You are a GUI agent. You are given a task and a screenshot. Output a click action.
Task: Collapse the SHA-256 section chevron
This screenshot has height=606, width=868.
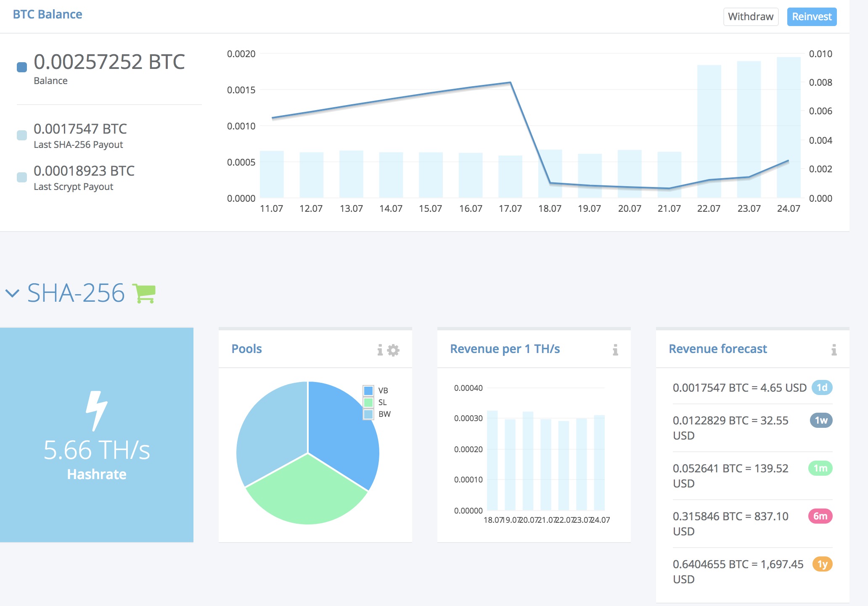[12, 293]
